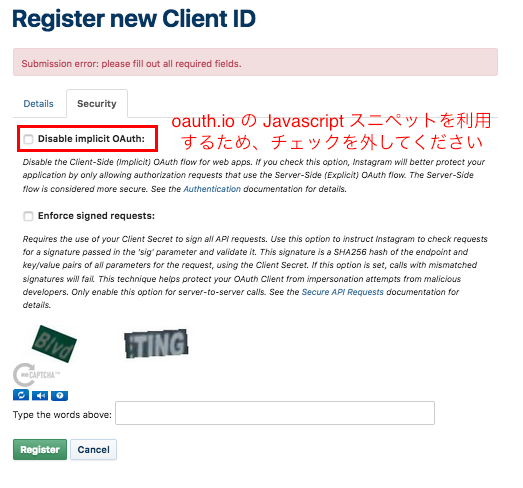Click the Cancel button

point(93,449)
